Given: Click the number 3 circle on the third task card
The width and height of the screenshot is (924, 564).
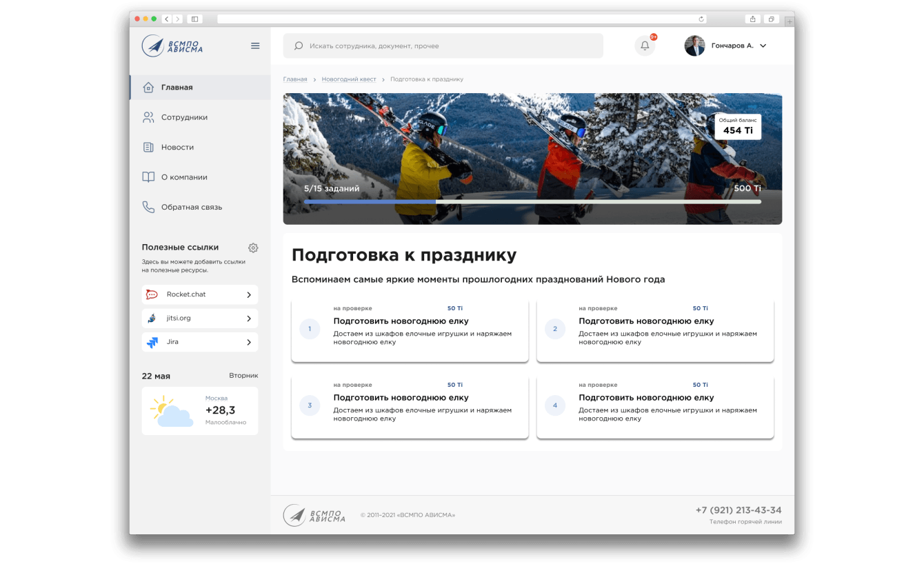Looking at the screenshot, I should [x=310, y=405].
